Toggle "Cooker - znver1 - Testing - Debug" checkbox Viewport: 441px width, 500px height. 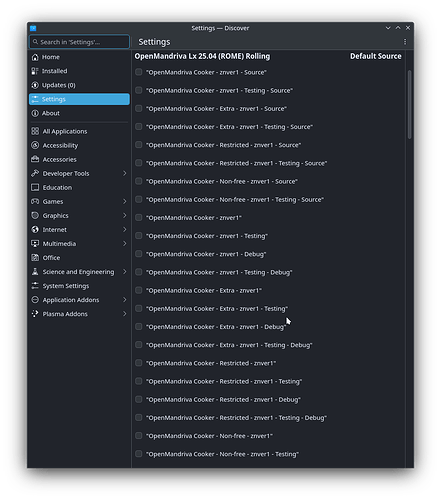(139, 272)
